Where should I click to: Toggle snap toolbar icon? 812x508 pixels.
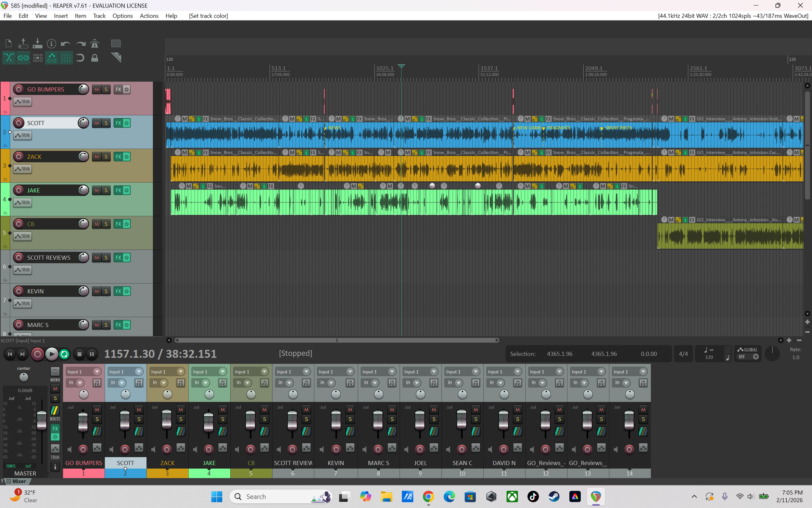[x=80, y=58]
